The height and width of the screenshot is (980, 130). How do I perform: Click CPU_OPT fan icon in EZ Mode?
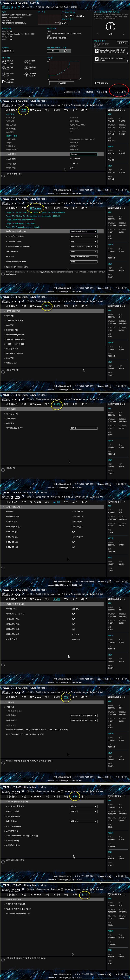27,62
